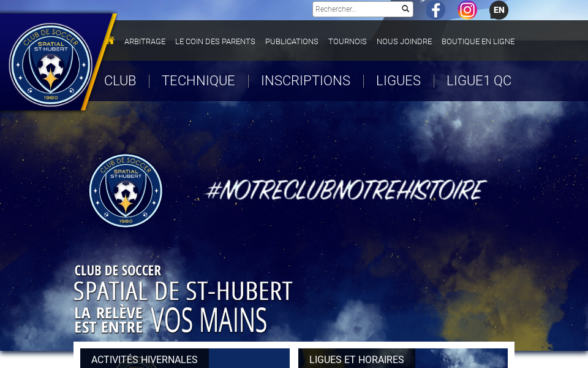Viewport: 588px width, 368px height.
Task: Expand the INSCRIPTIONS dropdown
Action: [306, 80]
